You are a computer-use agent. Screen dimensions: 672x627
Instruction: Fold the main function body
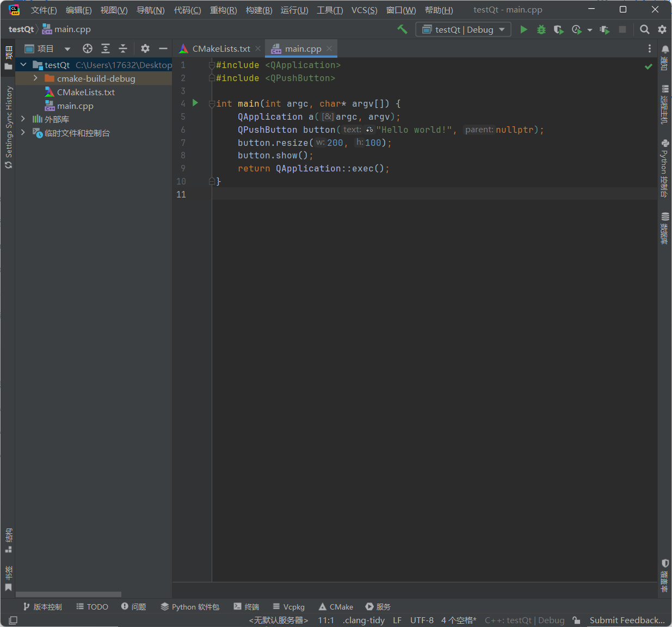point(212,103)
